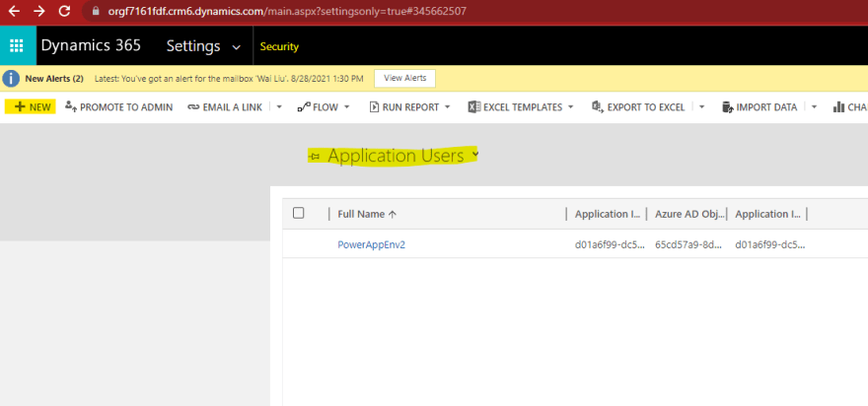Click IMPORT DATA command
Image resolution: width=868 pixels, height=406 pixels.
(x=759, y=107)
